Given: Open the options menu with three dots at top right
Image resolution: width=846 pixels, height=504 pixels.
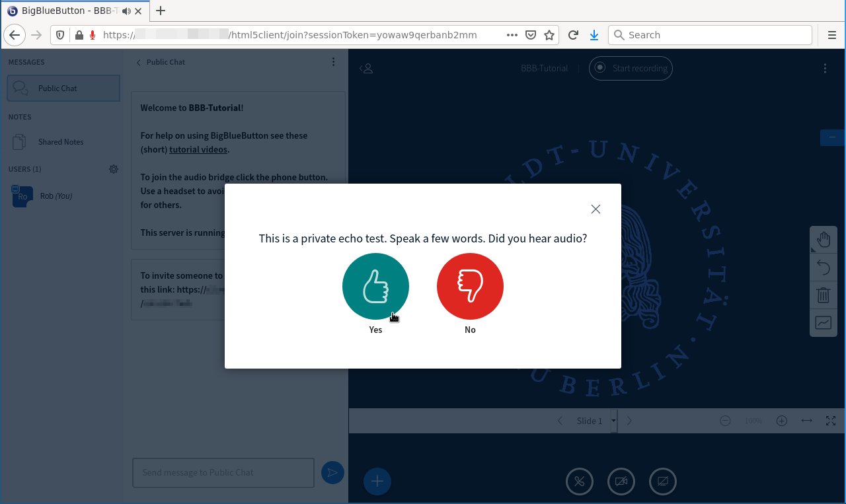Looking at the screenshot, I should [825, 68].
